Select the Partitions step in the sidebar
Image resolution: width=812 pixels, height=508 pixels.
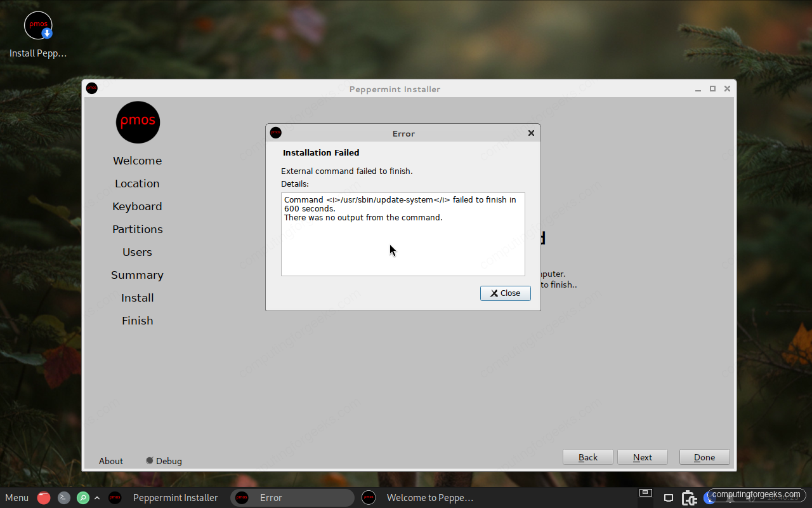pyautogui.click(x=137, y=229)
